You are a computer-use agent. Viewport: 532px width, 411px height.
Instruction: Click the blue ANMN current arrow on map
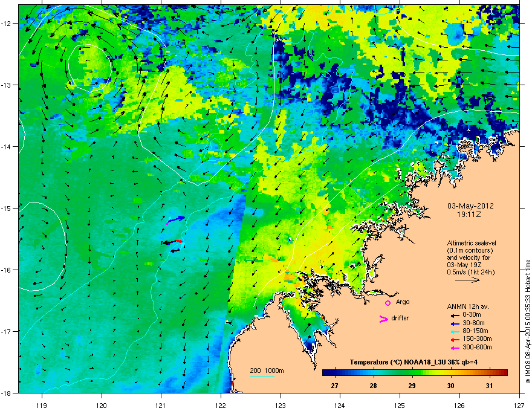point(177,219)
